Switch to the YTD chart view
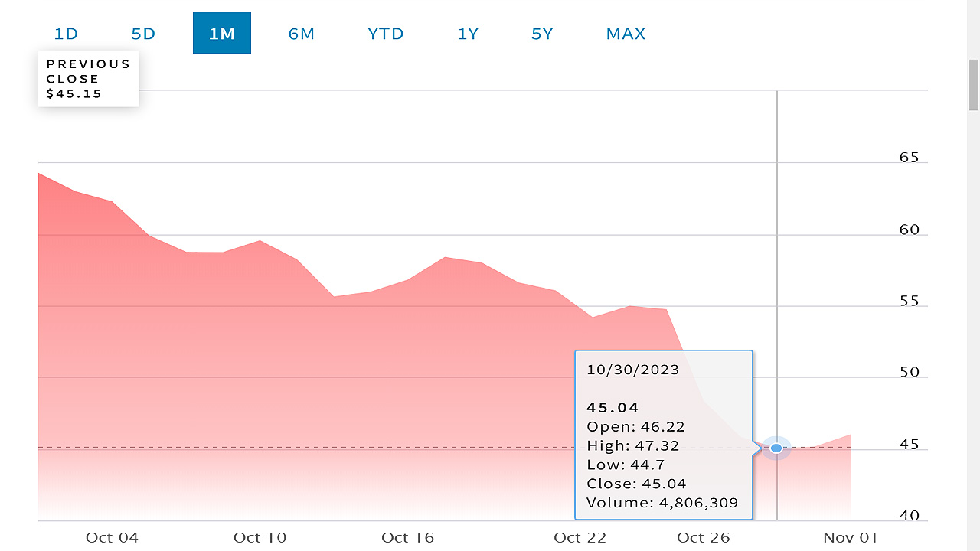The height and width of the screenshot is (551, 980). coord(385,33)
